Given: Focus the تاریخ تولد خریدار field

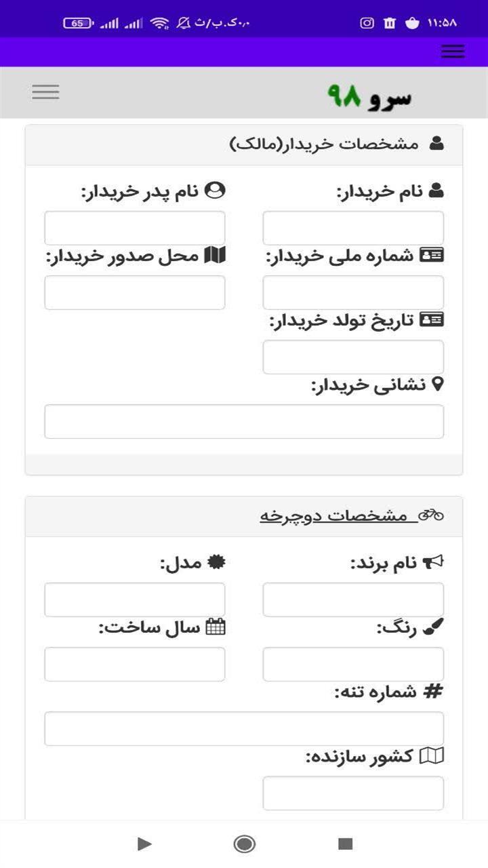Looking at the screenshot, I should coord(353,357).
